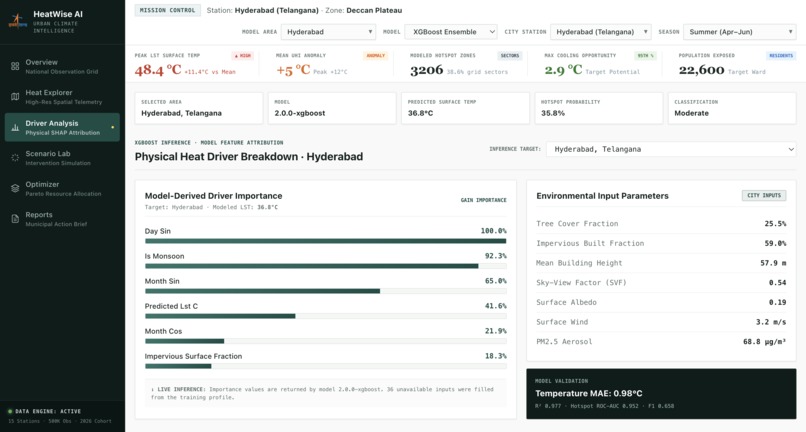Image resolution: width=806 pixels, height=432 pixels.
Task: Click the Station Hyderabad (Telangana) header text
Action: 263,10
